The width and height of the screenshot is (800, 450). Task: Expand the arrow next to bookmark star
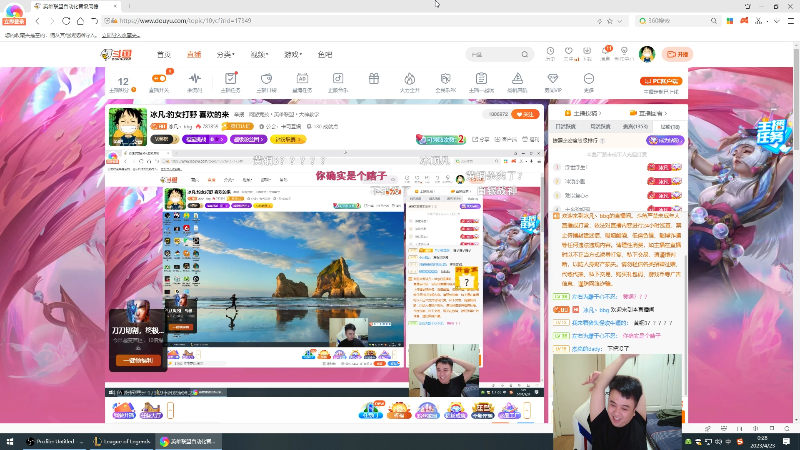(x=620, y=21)
